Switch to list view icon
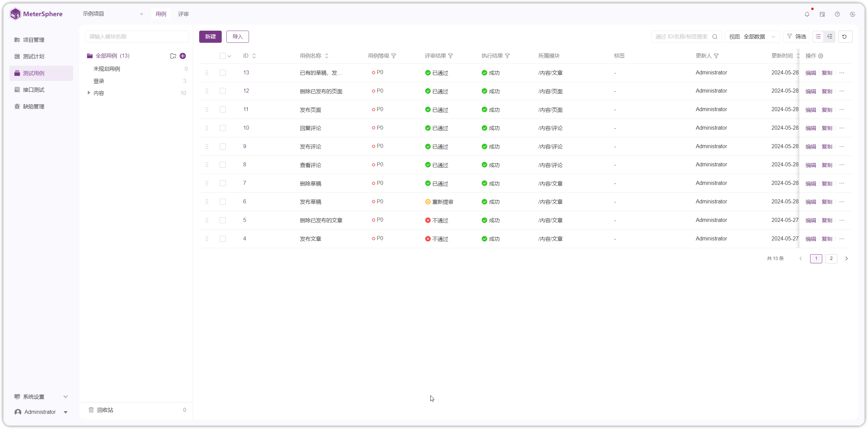 tap(818, 37)
